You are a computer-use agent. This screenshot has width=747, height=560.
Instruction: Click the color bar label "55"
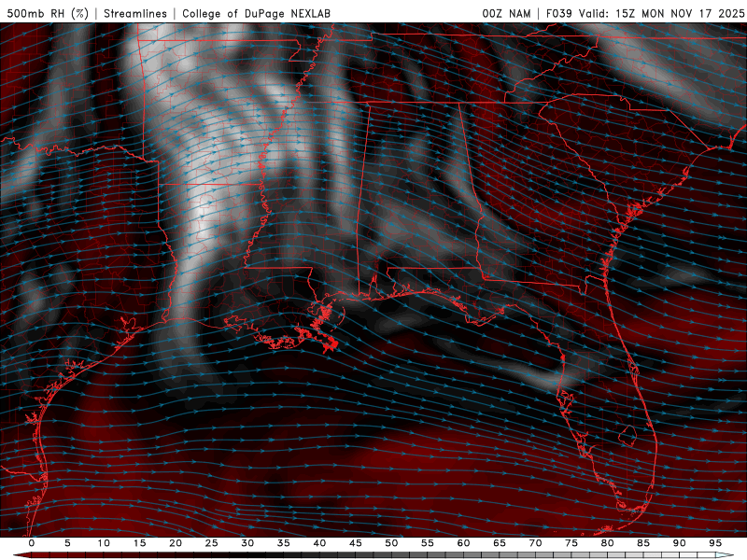tap(428, 543)
